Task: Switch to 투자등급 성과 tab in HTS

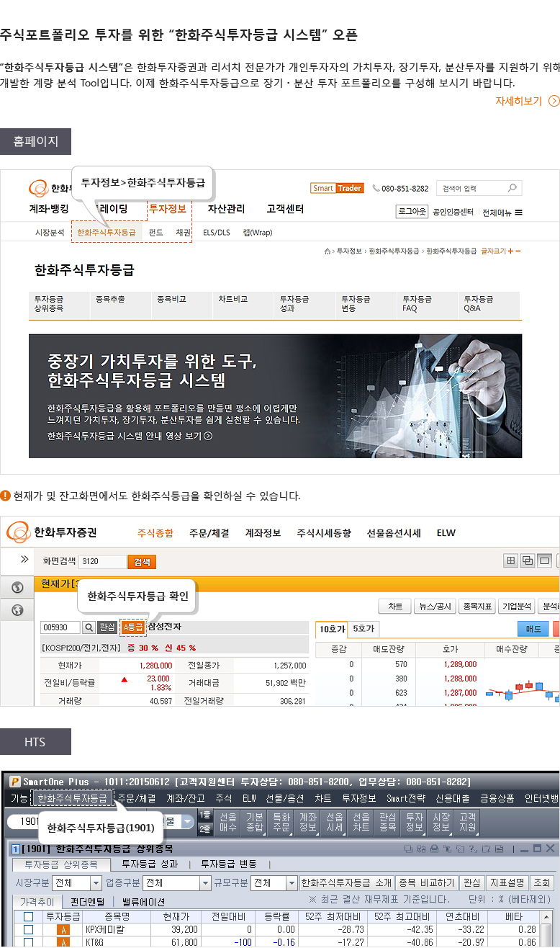Action: (x=150, y=864)
